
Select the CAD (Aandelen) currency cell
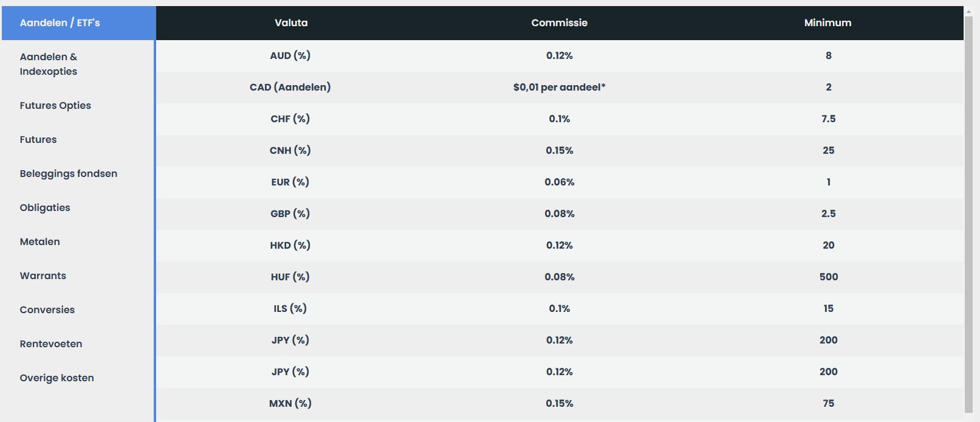click(290, 87)
